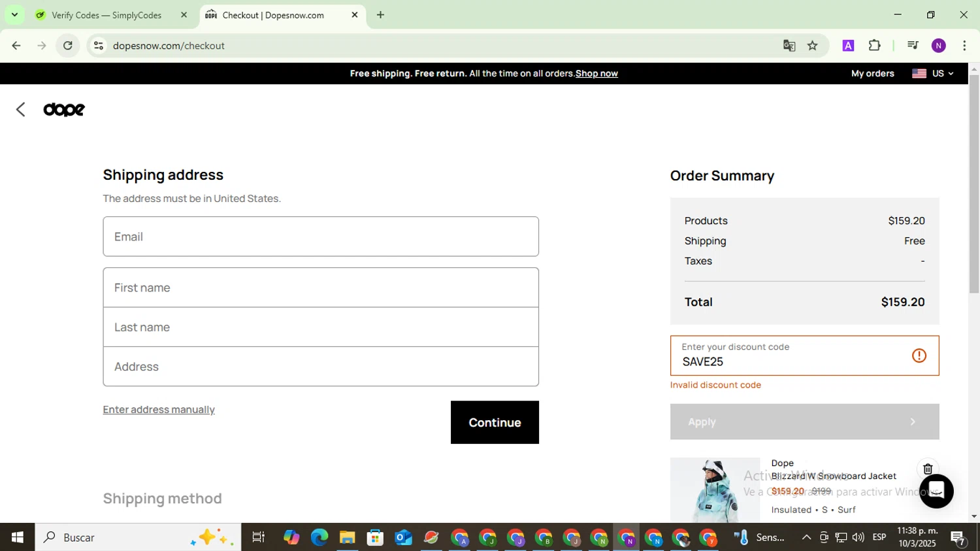Click the ESP language indicator
980x551 pixels.
(x=879, y=537)
